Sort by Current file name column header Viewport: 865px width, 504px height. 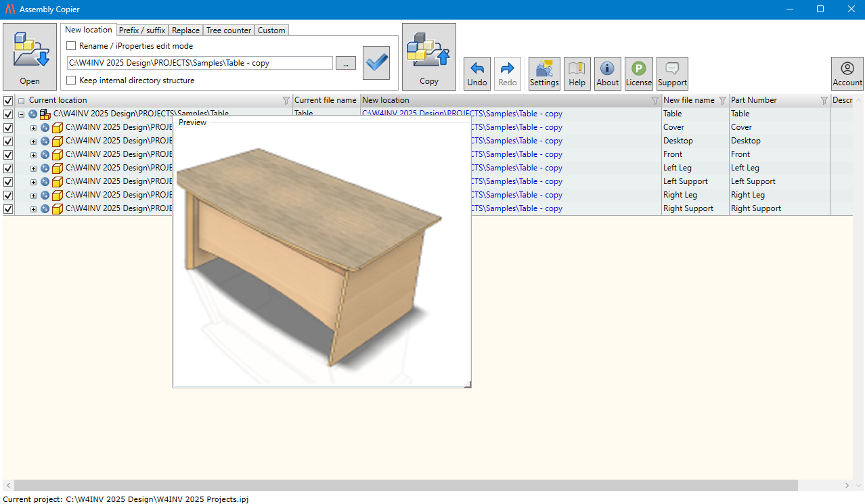(x=326, y=100)
